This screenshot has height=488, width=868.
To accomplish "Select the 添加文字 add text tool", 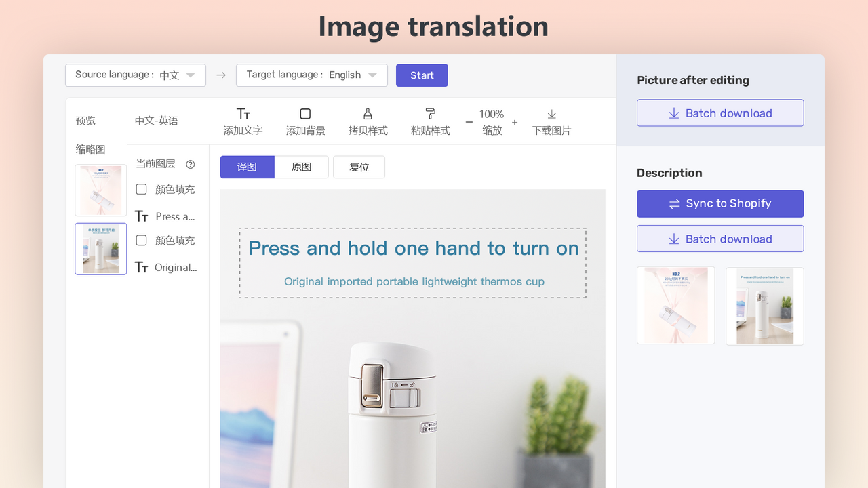I will pos(243,121).
